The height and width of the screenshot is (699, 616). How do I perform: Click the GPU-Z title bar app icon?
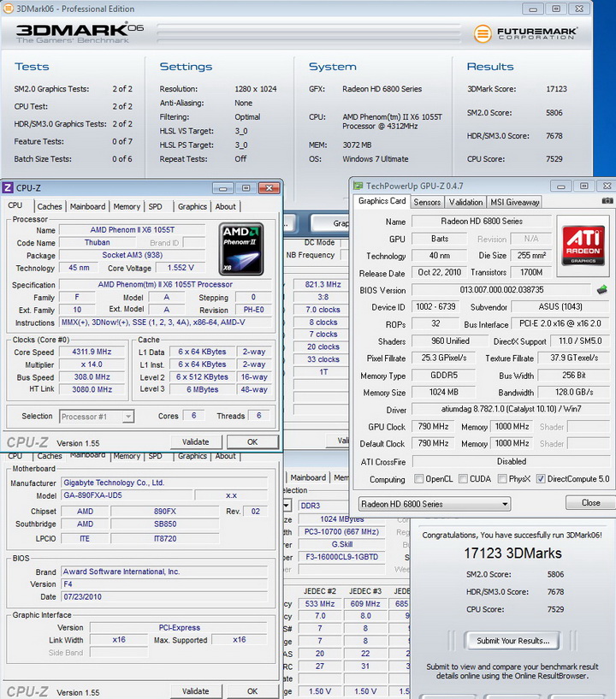(358, 186)
